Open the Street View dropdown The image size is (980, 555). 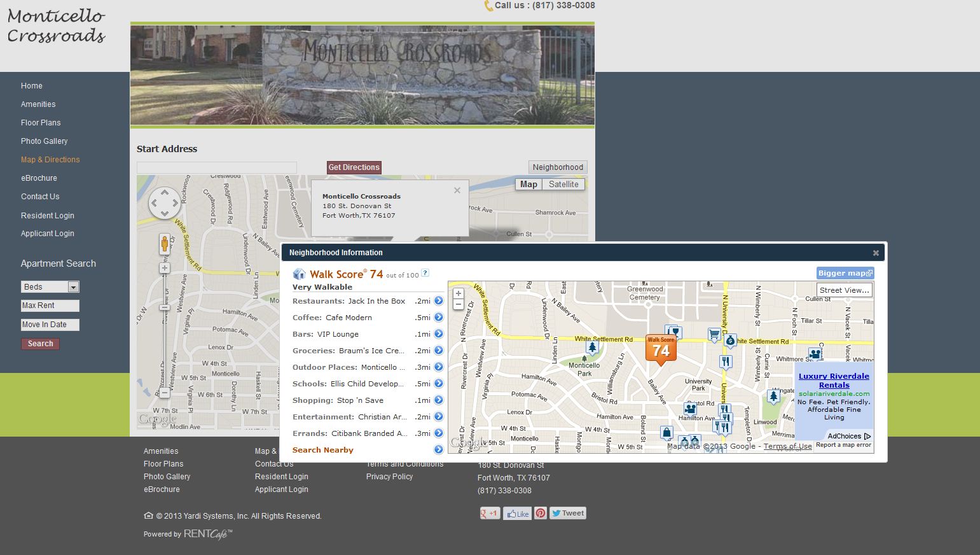click(x=844, y=290)
